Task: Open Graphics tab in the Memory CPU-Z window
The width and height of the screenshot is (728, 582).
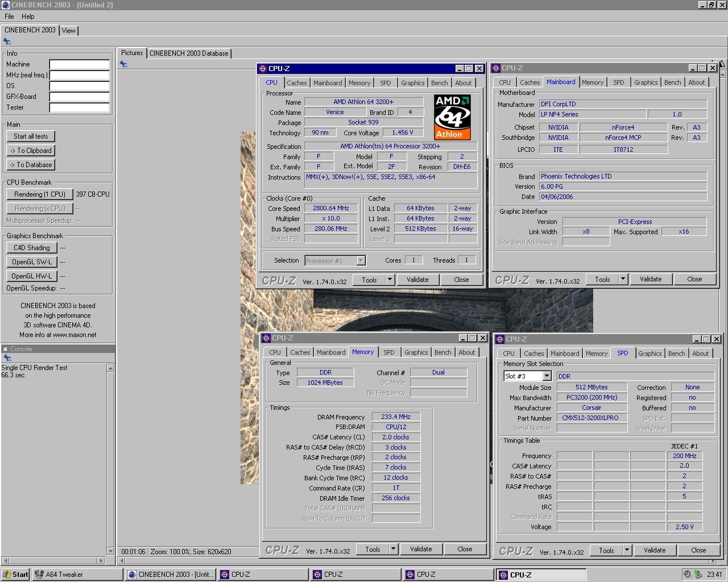Action: (416, 352)
